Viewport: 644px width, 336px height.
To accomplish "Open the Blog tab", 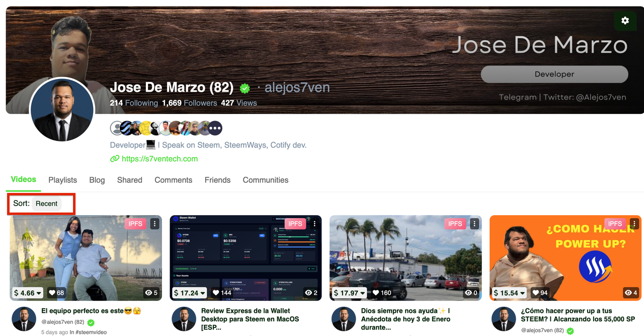I will tap(97, 180).
